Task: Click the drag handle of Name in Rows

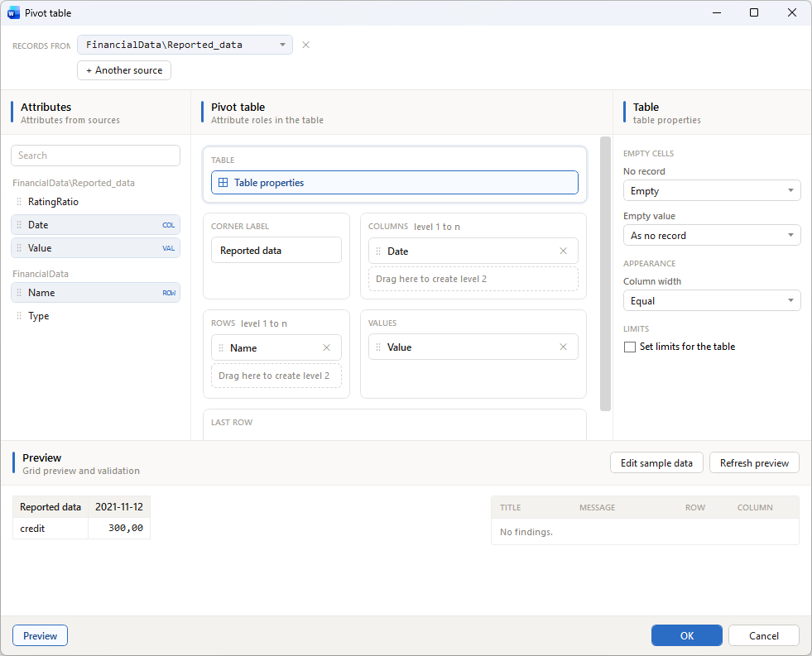Action: [x=221, y=347]
